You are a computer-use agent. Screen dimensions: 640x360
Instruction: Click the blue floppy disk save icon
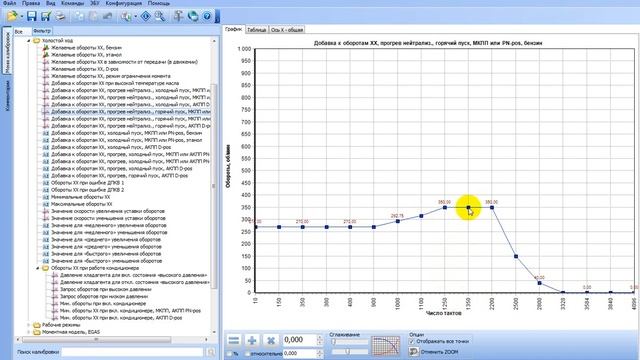pyautogui.click(x=31, y=16)
